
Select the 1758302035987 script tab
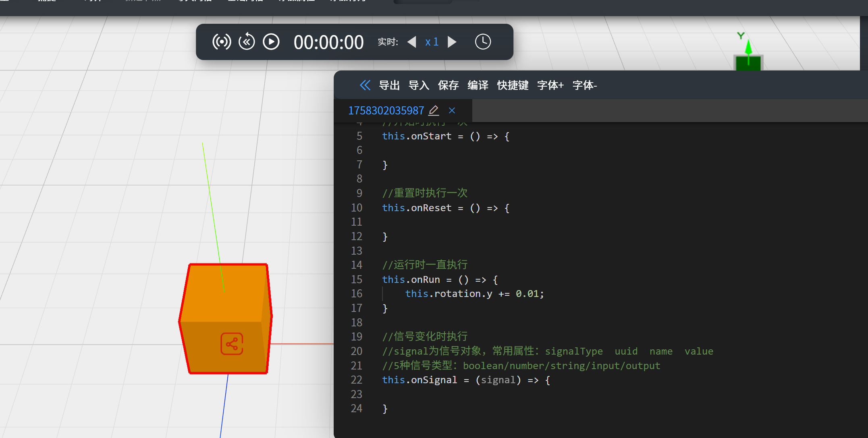point(386,110)
